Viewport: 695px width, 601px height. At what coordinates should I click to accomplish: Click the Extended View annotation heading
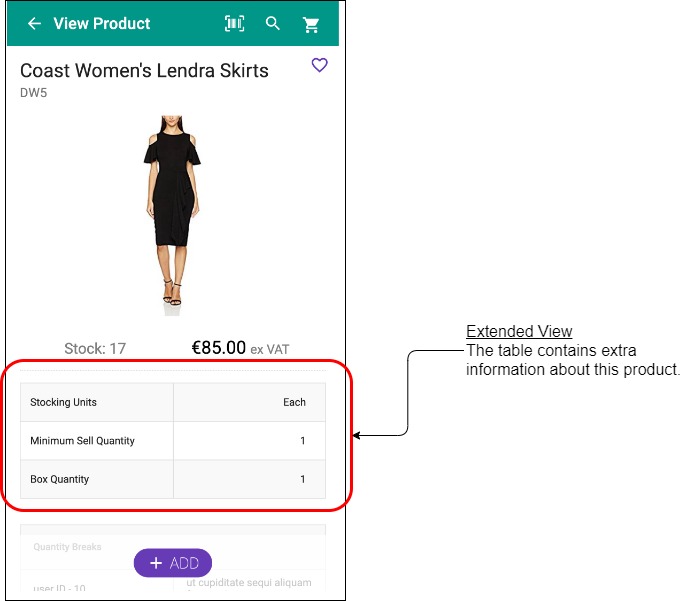(x=519, y=331)
